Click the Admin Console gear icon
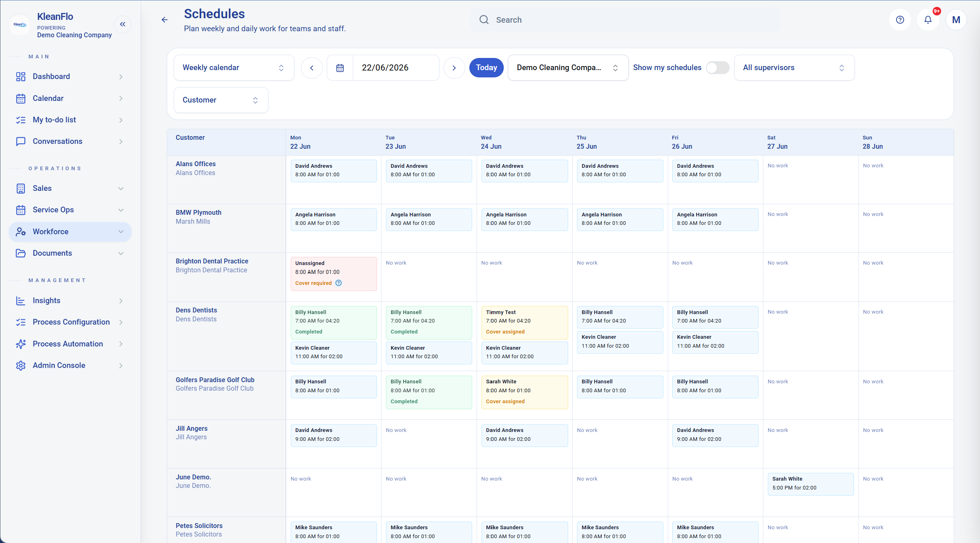The width and height of the screenshot is (980, 543). point(21,366)
